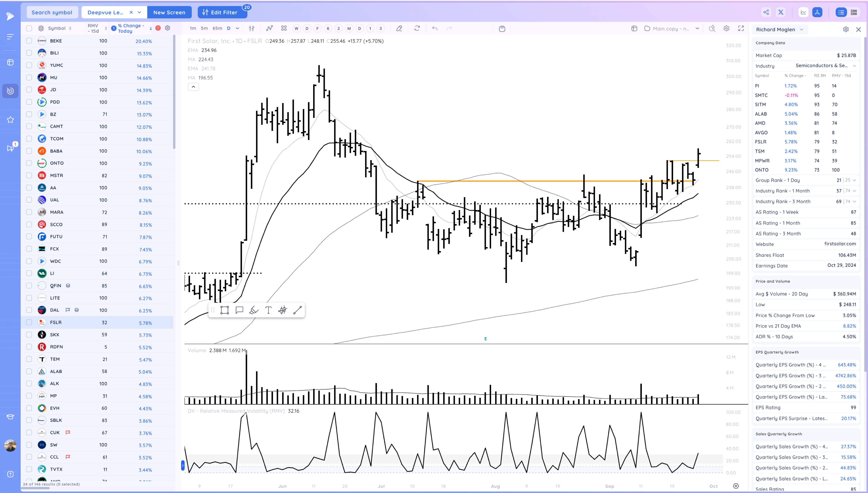Check the BEKE row checkbox
This screenshot has height=493, width=868.
point(29,41)
